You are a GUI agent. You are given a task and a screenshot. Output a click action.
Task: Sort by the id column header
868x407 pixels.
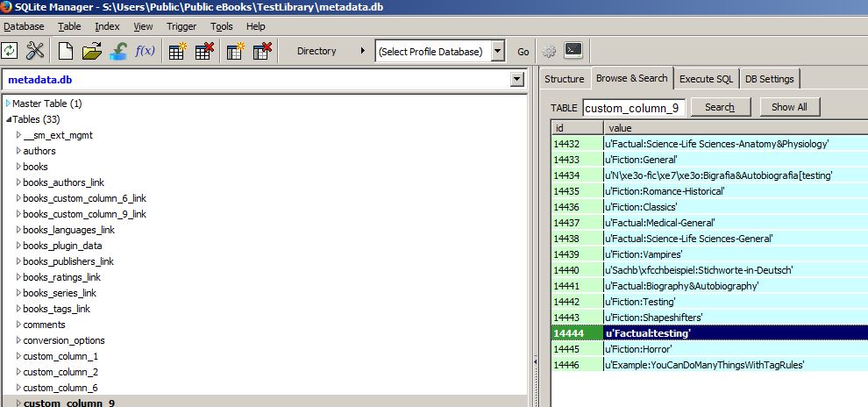pos(578,128)
